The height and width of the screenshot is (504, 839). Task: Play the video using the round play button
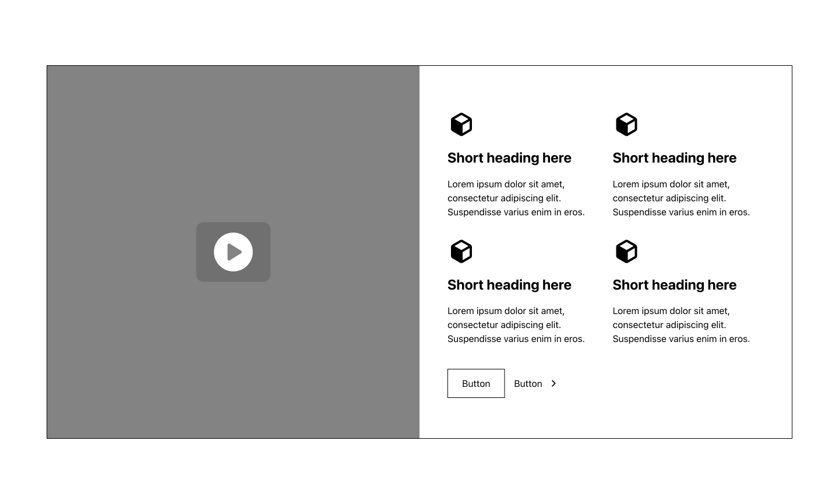pos(233,252)
